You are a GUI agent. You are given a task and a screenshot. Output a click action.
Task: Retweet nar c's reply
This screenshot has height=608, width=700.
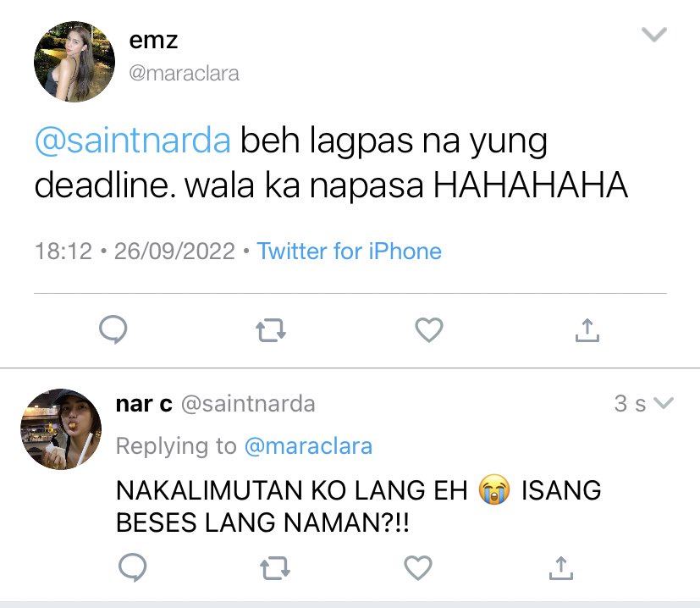pyautogui.click(x=275, y=568)
